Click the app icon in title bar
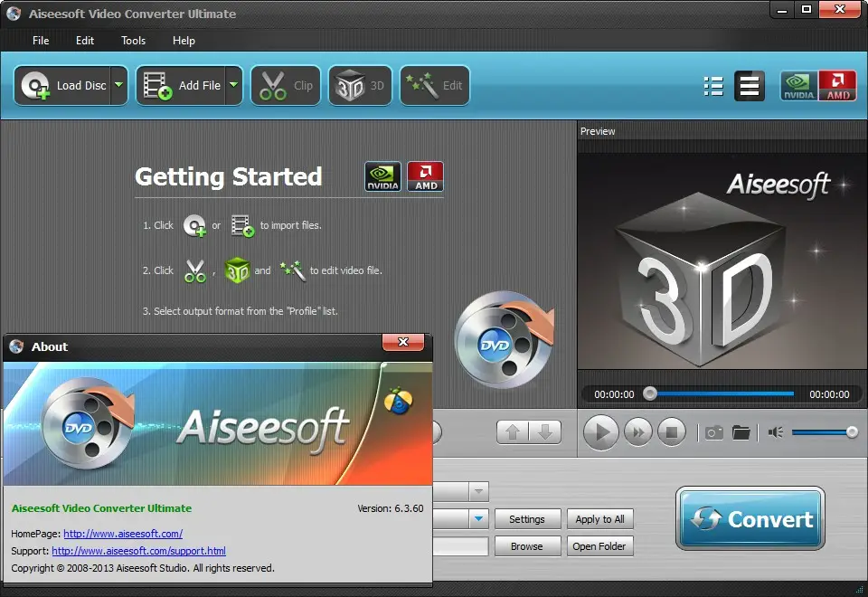Viewport: 868px width, 597px height. tap(14, 14)
